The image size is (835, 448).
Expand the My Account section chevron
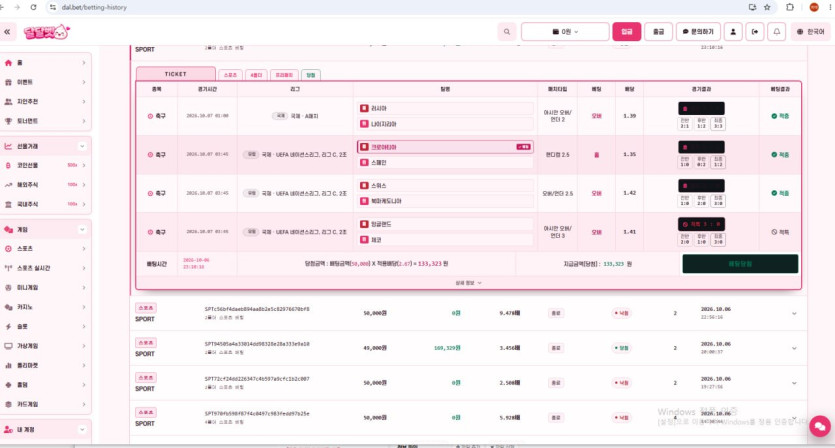pos(82,429)
